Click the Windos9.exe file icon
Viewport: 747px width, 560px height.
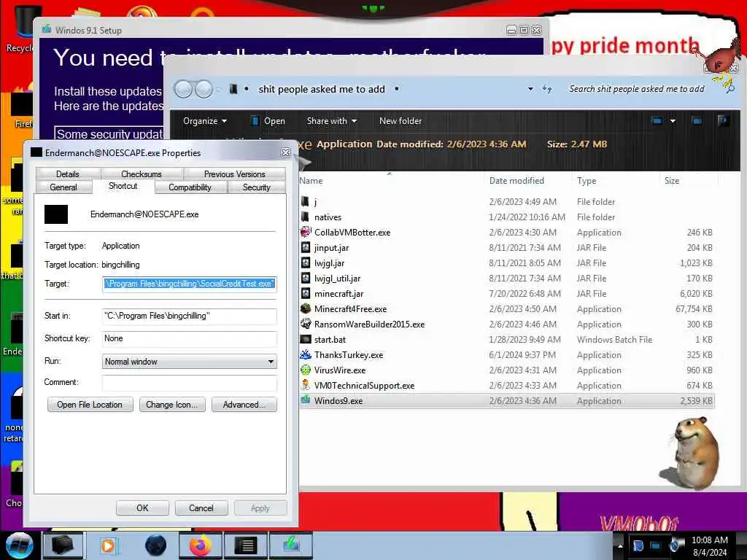point(306,400)
